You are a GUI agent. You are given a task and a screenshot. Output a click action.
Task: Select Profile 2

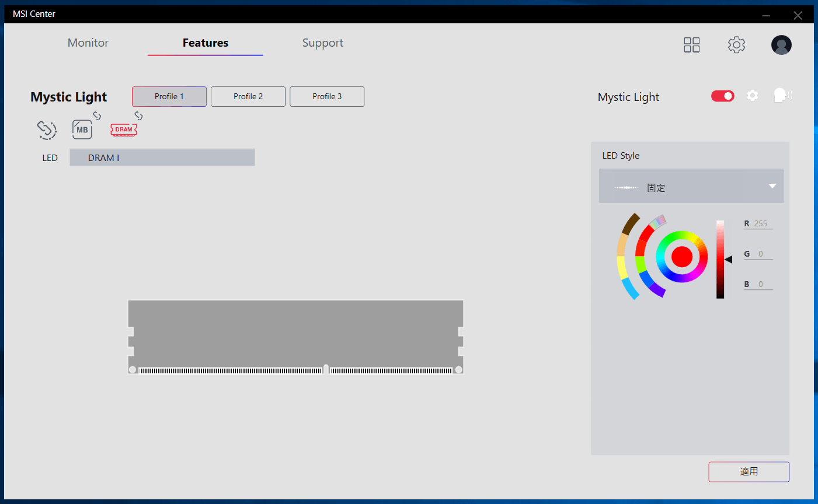[x=248, y=96]
